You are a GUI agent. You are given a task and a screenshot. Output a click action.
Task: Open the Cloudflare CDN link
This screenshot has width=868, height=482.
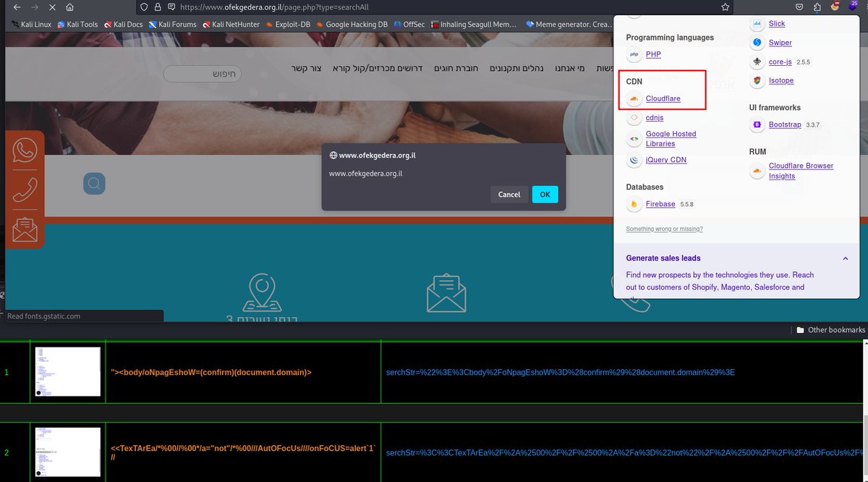point(663,98)
